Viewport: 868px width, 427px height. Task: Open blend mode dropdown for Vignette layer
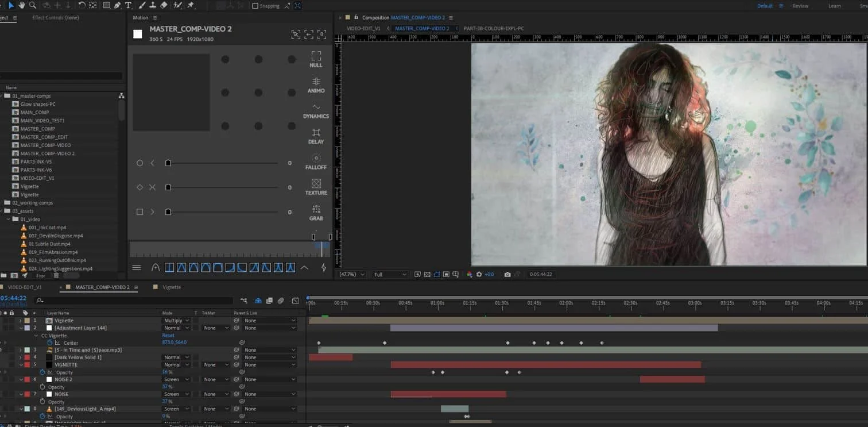click(176, 321)
